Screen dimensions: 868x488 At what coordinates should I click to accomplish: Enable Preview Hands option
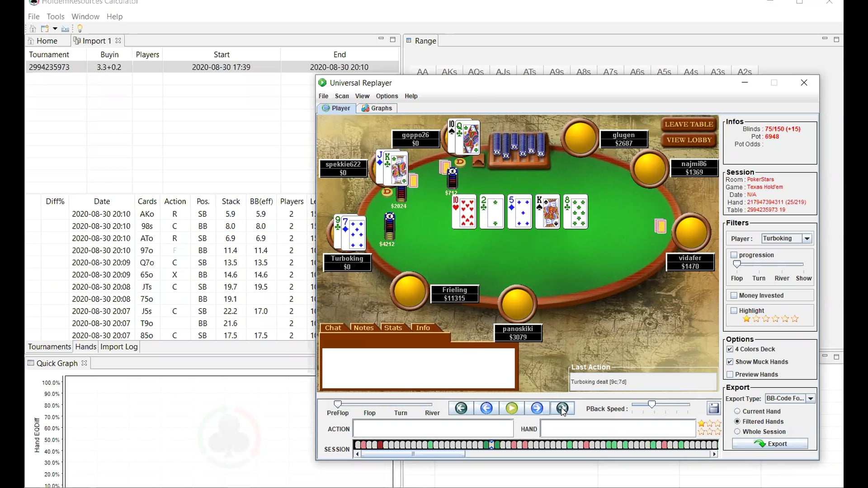(730, 375)
